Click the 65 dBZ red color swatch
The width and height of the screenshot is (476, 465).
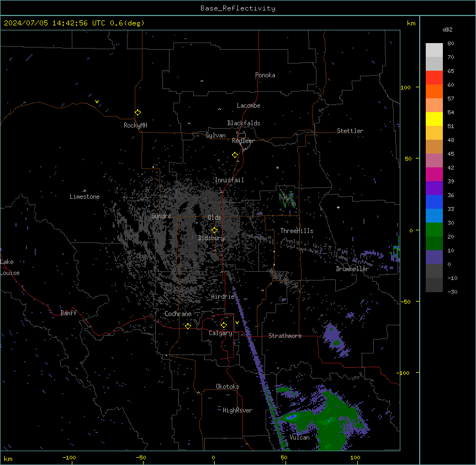point(434,77)
